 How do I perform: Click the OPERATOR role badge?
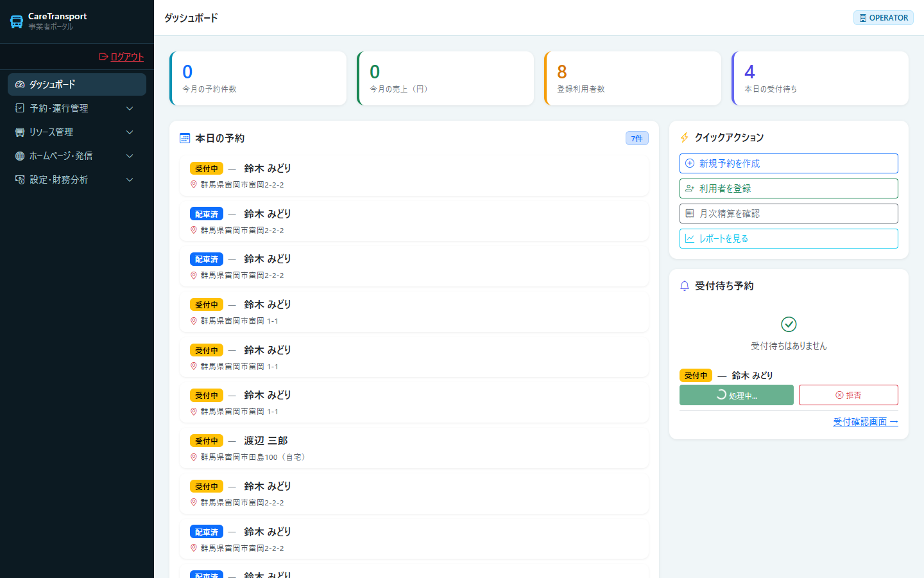pos(884,18)
